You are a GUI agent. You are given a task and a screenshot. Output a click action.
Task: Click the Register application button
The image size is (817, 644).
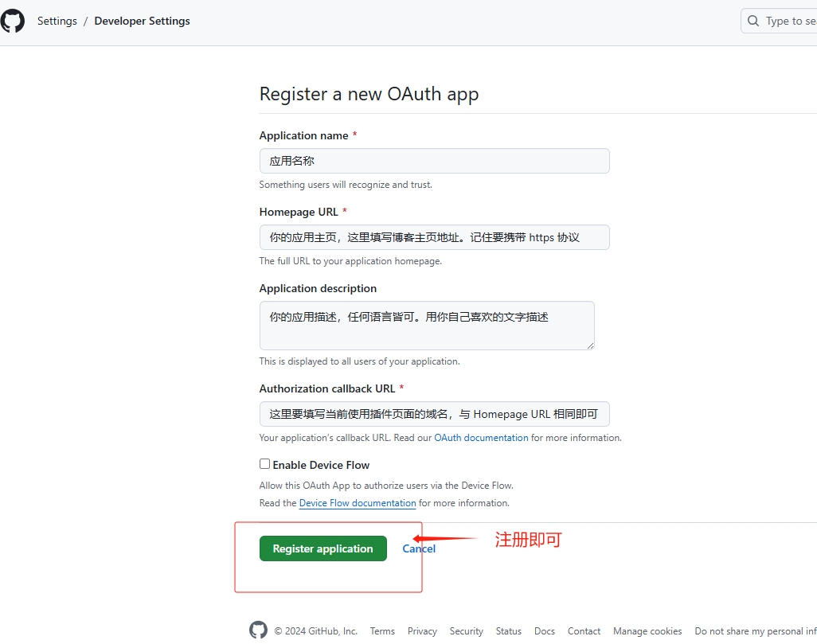point(322,548)
